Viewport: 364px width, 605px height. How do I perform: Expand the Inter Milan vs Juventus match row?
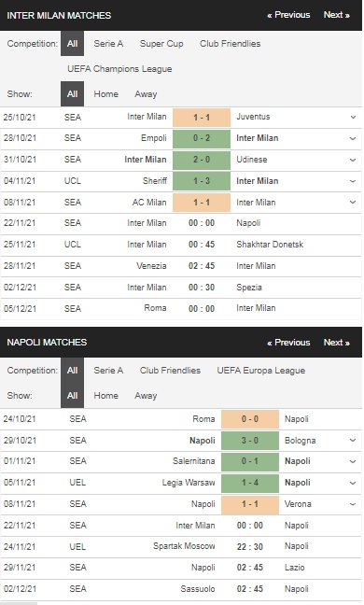coord(353,117)
